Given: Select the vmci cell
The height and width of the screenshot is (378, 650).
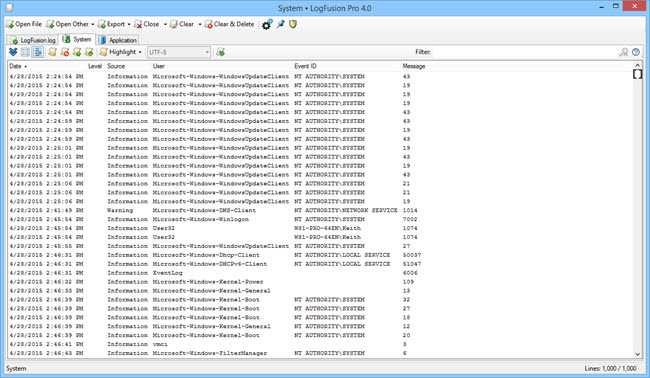Looking at the screenshot, I should click(x=160, y=344).
